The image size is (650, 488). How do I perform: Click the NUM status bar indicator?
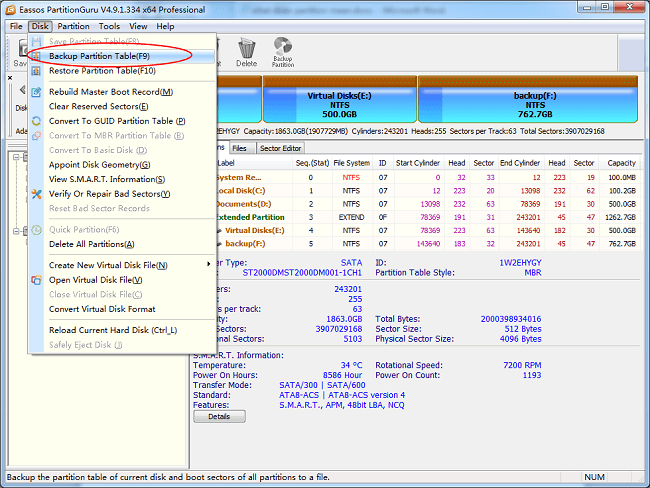(x=594, y=477)
